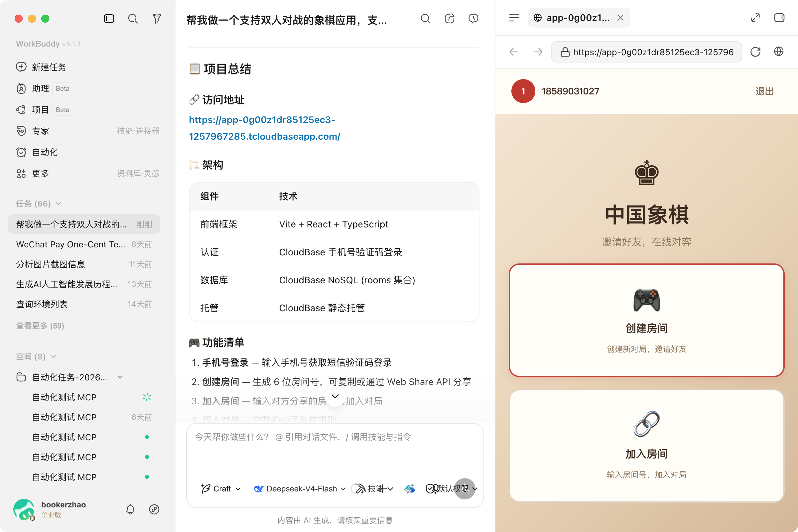Viewport: 798px width, 532px height.
Task: Click the 专家 sidebar icon
Action: 21,131
